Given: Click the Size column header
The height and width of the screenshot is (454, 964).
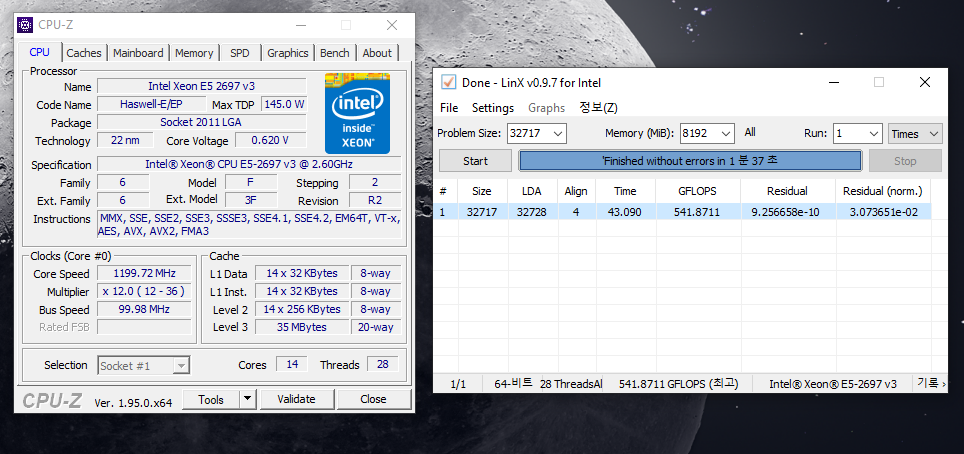Looking at the screenshot, I should pos(482,191).
